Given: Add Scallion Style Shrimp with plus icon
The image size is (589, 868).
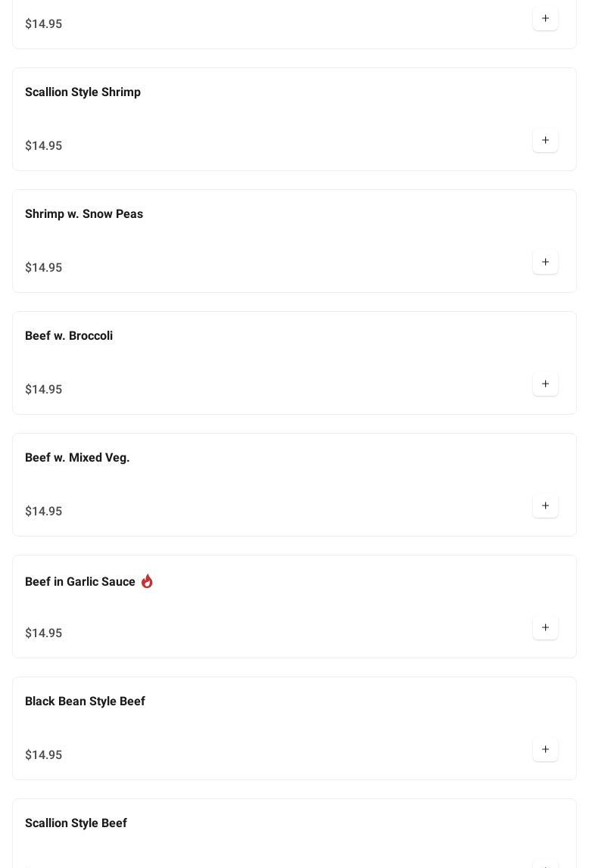Looking at the screenshot, I should point(545,141).
